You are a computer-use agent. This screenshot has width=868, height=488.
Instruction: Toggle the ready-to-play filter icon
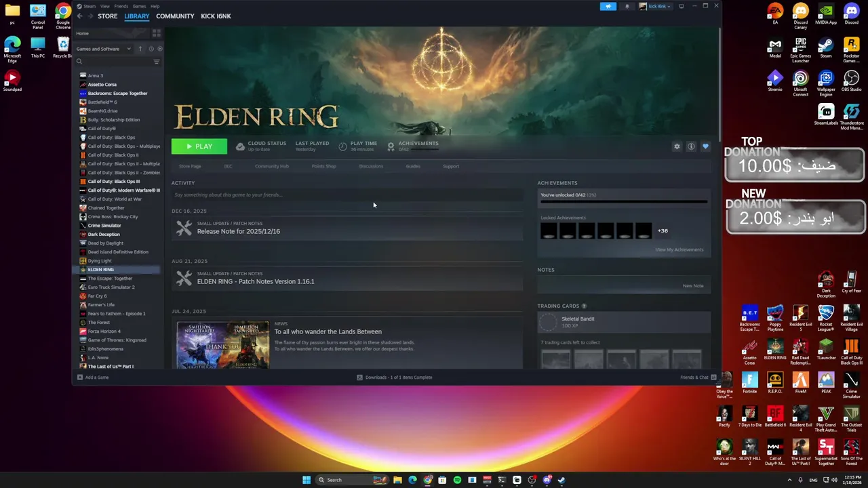click(159, 49)
